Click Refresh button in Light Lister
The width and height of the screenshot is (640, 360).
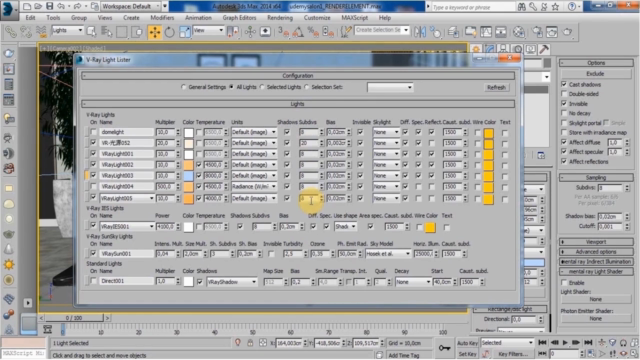pyautogui.click(x=496, y=87)
